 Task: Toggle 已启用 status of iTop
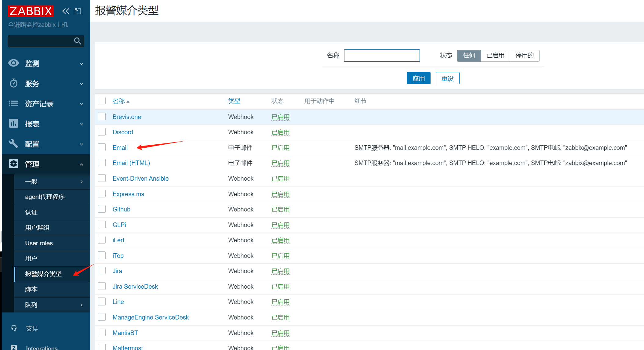point(280,256)
